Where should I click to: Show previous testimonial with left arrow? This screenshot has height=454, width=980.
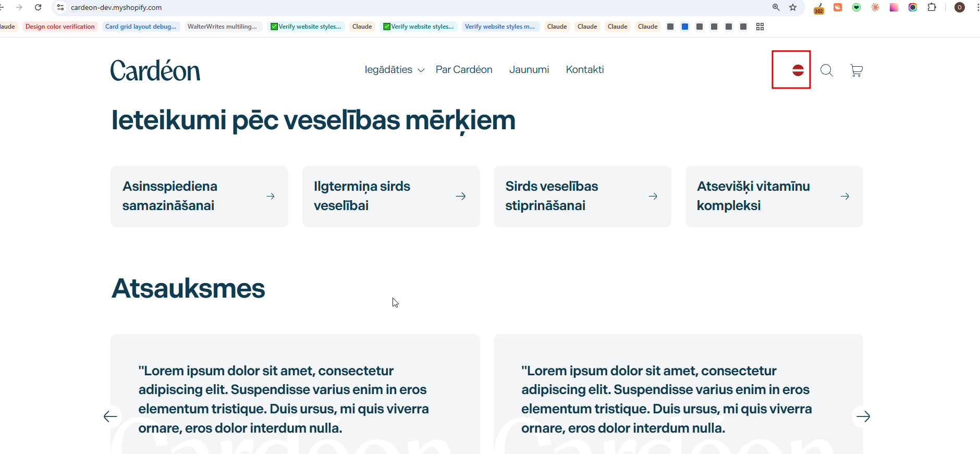click(x=111, y=416)
